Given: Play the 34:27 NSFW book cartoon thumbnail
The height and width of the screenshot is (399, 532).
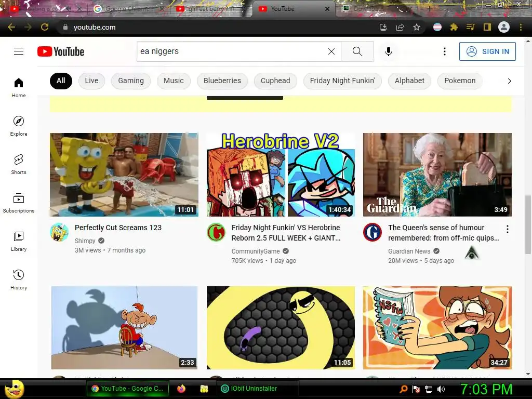Looking at the screenshot, I should pos(437,328).
